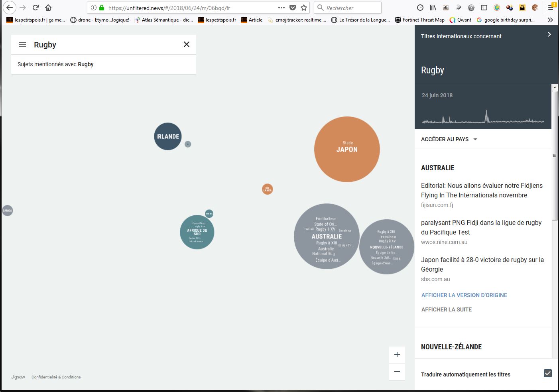Click AFFICHER LA VERSION D'ORIGINE
This screenshot has height=392, width=559.
[x=464, y=295]
